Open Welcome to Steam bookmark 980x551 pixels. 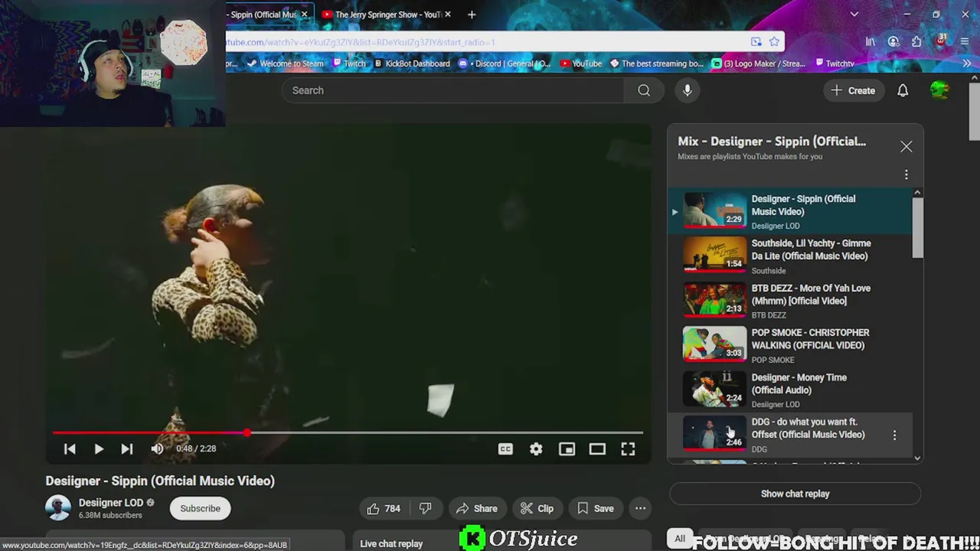285,64
